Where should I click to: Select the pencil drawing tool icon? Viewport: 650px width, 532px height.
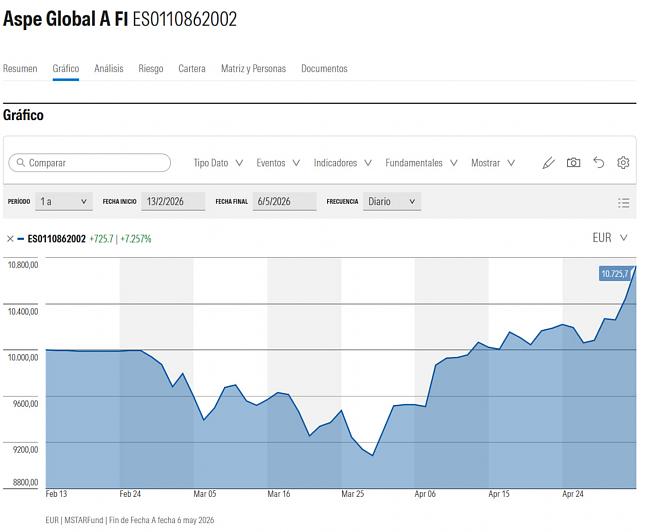tap(548, 163)
